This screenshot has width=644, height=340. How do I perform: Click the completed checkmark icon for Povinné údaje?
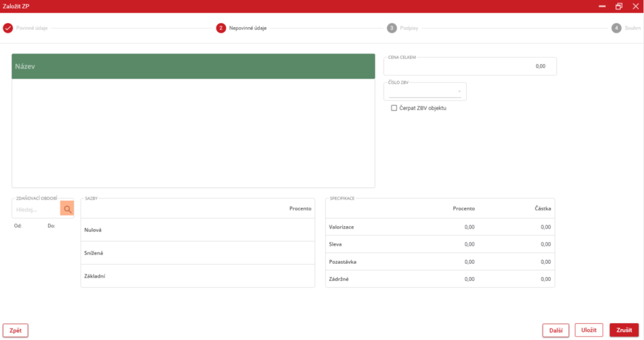8,28
